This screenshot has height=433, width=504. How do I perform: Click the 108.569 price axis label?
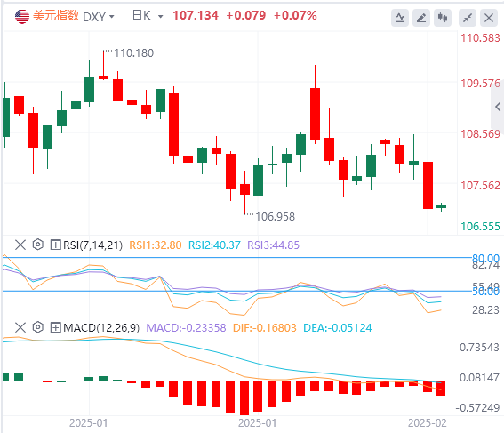coord(480,134)
